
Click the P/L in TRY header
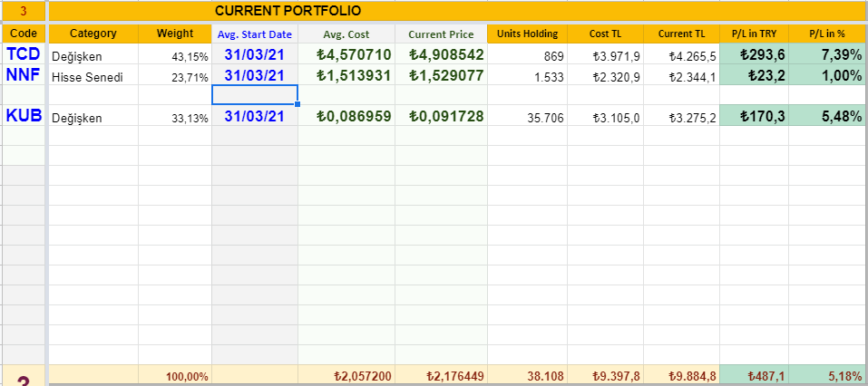[754, 34]
